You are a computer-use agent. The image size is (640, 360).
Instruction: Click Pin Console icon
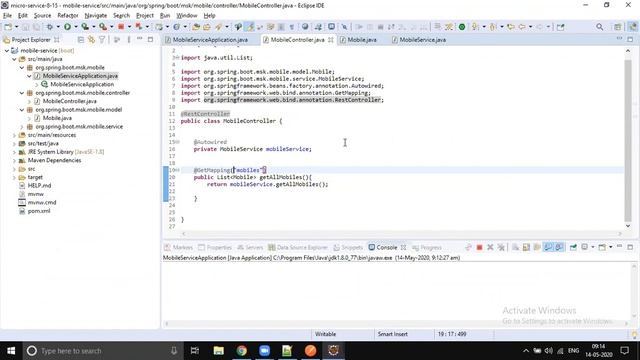573,247
